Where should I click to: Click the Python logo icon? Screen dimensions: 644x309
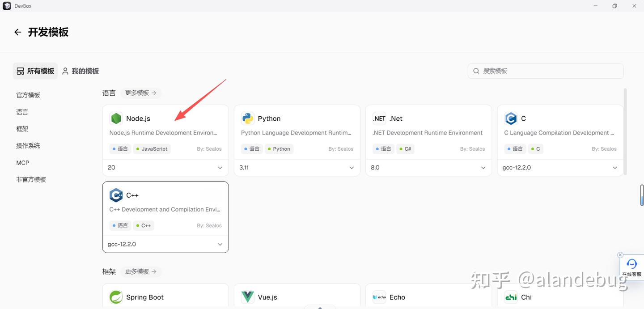click(247, 118)
